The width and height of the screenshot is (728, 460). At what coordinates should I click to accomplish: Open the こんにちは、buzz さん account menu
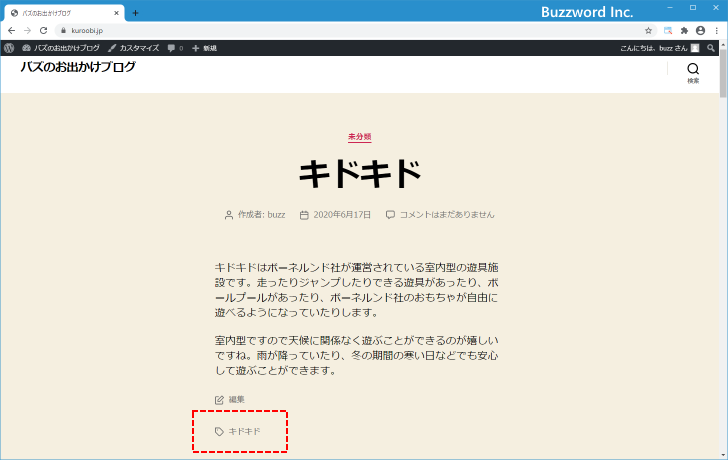[659, 48]
